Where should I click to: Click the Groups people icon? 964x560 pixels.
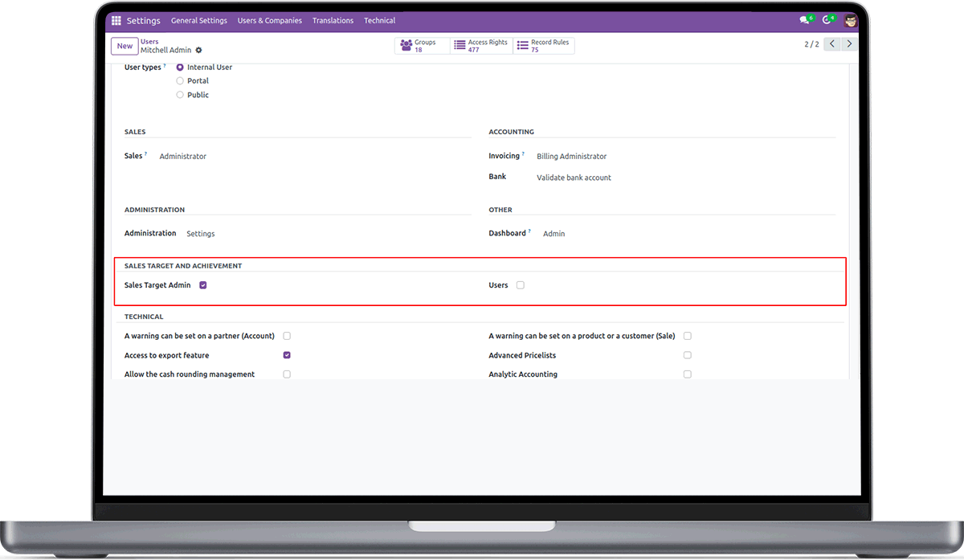point(406,46)
